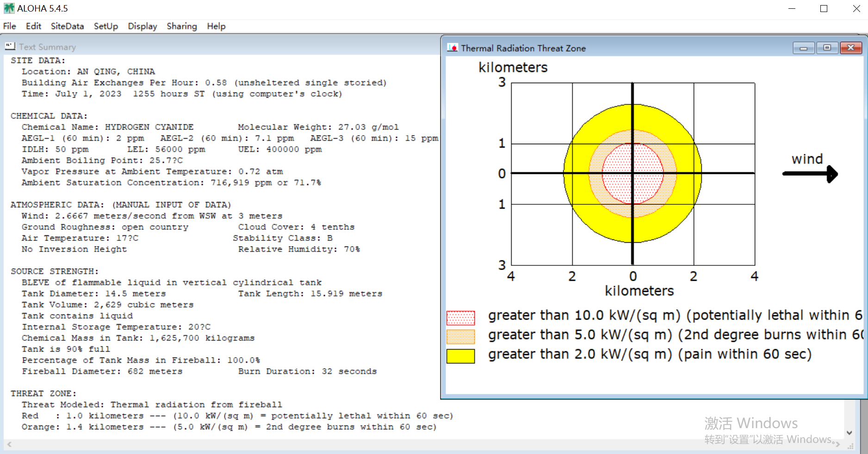Click the Thermal Radiation Threat Zone title text
This screenshot has width=868, height=454.
coord(523,48)
